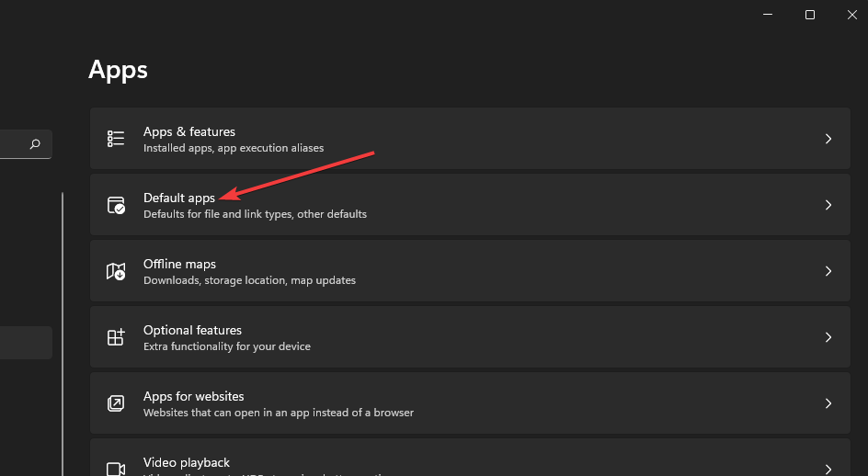Expand Default apps chevron arrow
868x476 pixels.
[828, 205]
